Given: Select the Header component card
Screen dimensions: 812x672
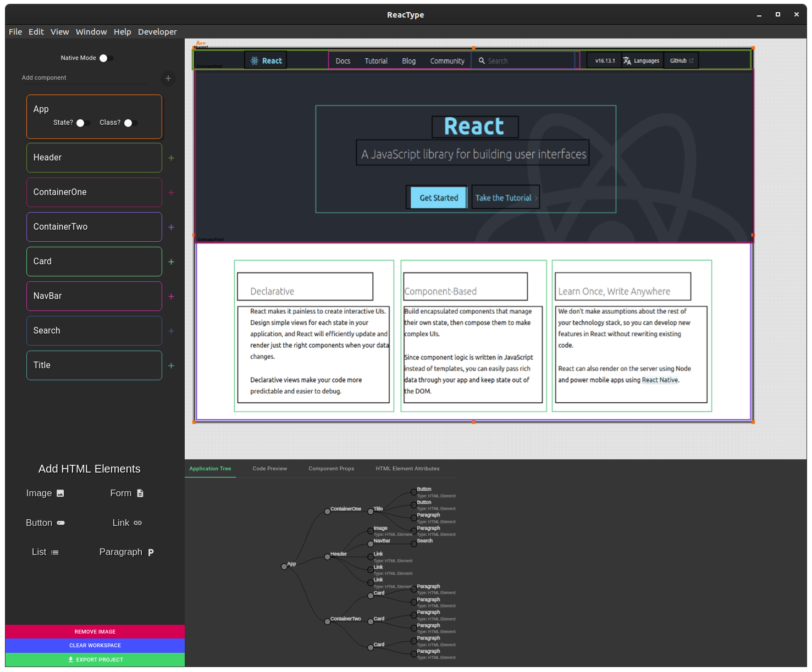Looking at the screenshot, I should [x=94, y=158].
